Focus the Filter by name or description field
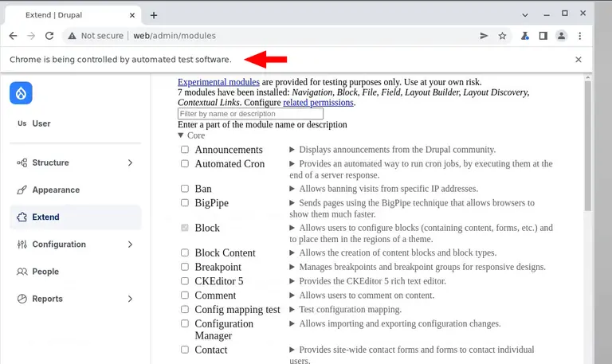This screenshot has height=364, width=612. point(250,114)
